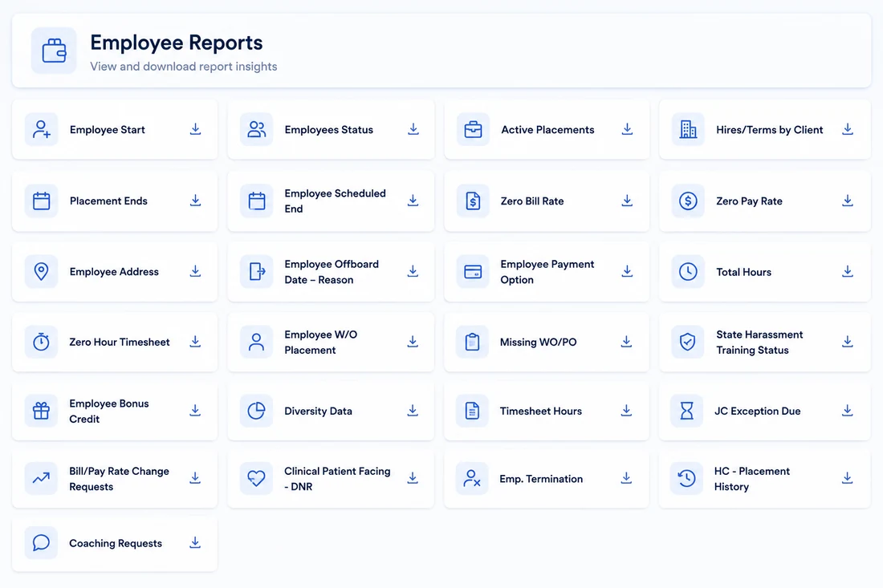
Task: Click the user-x icon on Emp. Termination
Action: coord(472,478)
